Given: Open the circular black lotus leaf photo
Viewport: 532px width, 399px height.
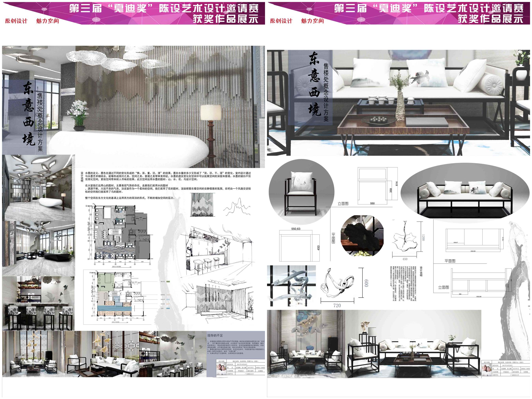Looking at the screenshot, I should (x=362, y=236).
